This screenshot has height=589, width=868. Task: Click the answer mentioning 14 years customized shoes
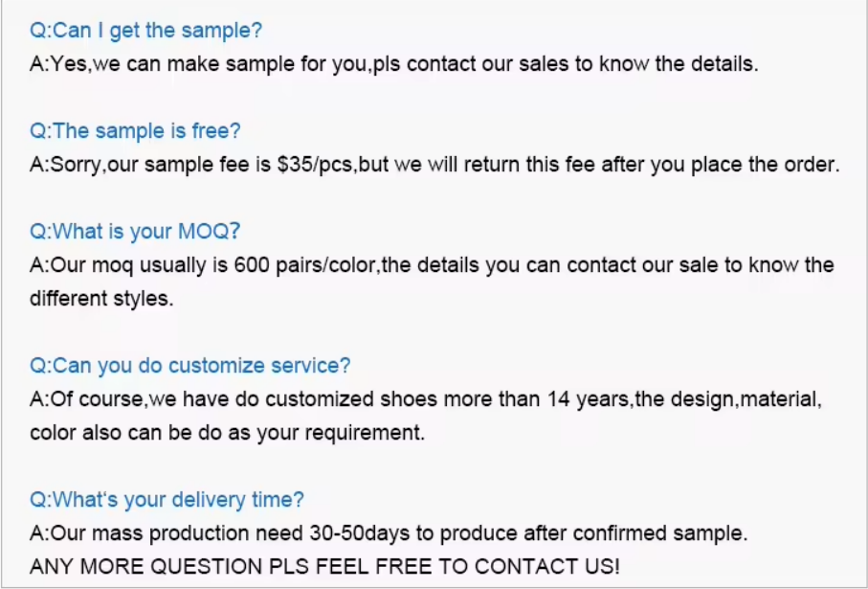426,399
